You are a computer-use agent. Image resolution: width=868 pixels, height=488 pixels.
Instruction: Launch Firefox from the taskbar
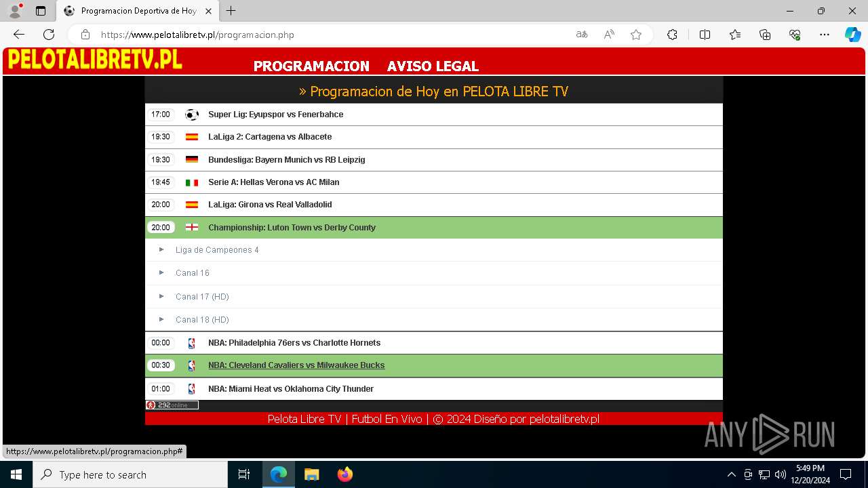(x=345, y=474)
